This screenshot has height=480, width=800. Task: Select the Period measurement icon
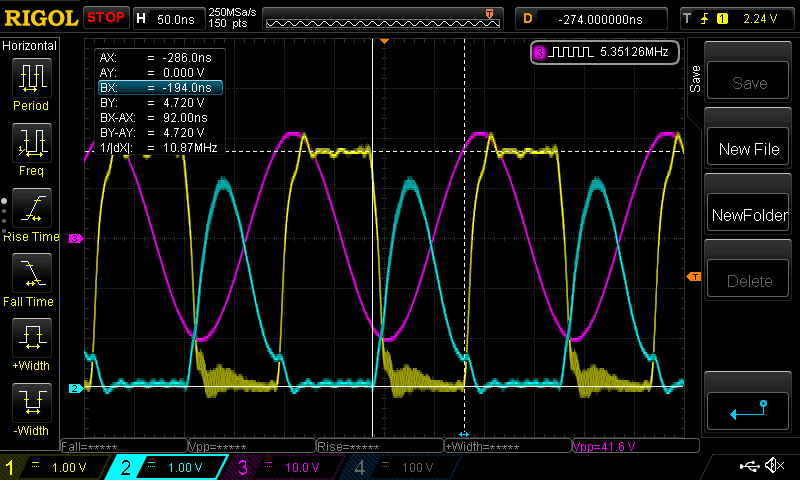pos(32,78)
